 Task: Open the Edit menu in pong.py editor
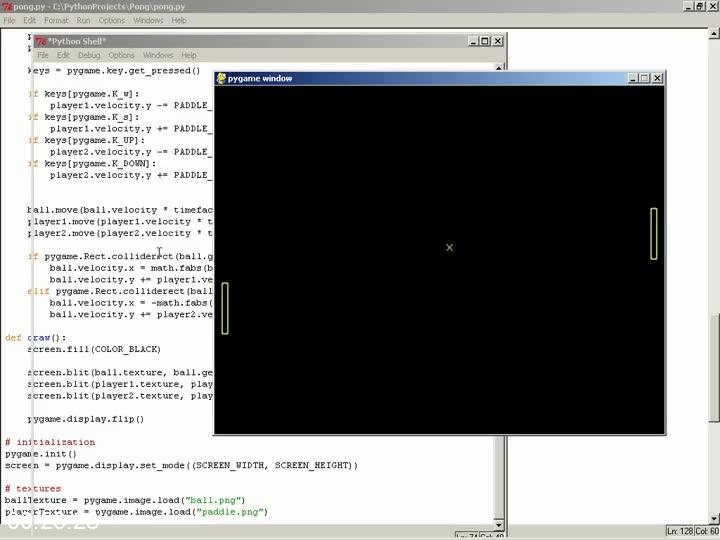(x=29, y=20)
